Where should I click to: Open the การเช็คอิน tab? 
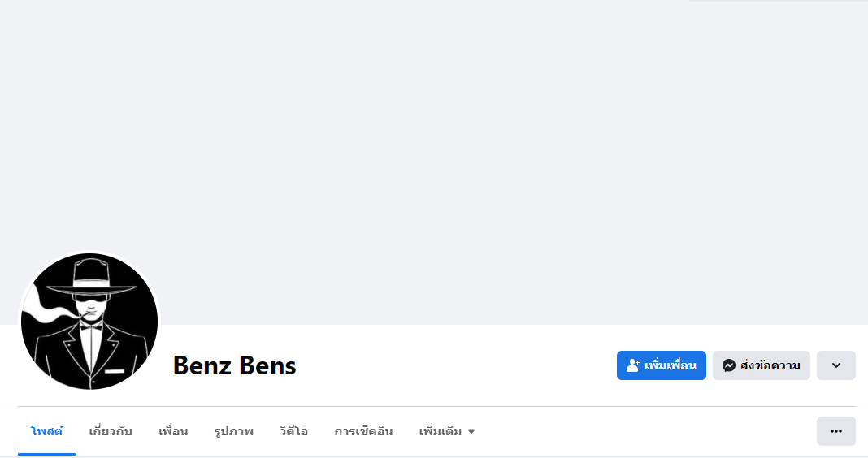[x=363, y=431]
